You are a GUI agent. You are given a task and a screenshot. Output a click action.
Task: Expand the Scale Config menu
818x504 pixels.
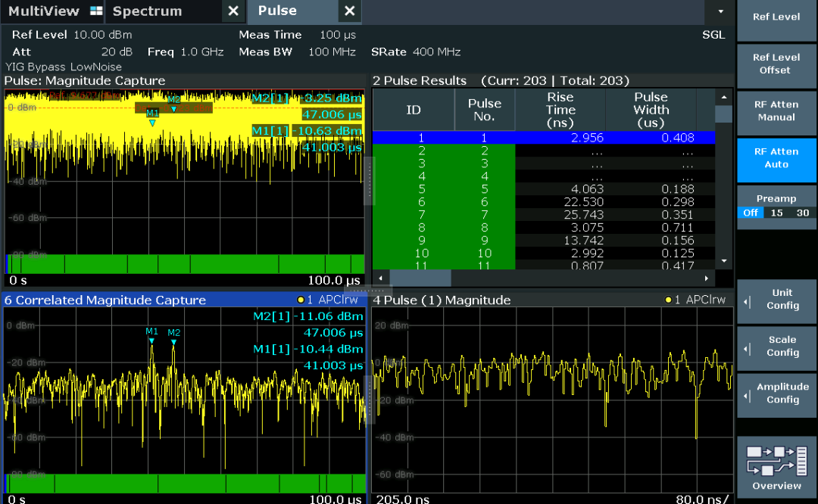coord(776,347)
